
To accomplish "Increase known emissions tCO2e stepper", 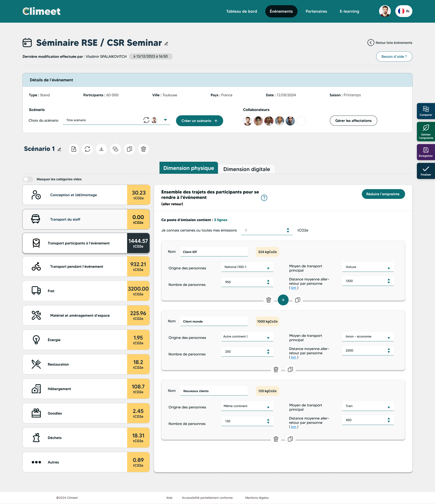I will click(288, 229).
